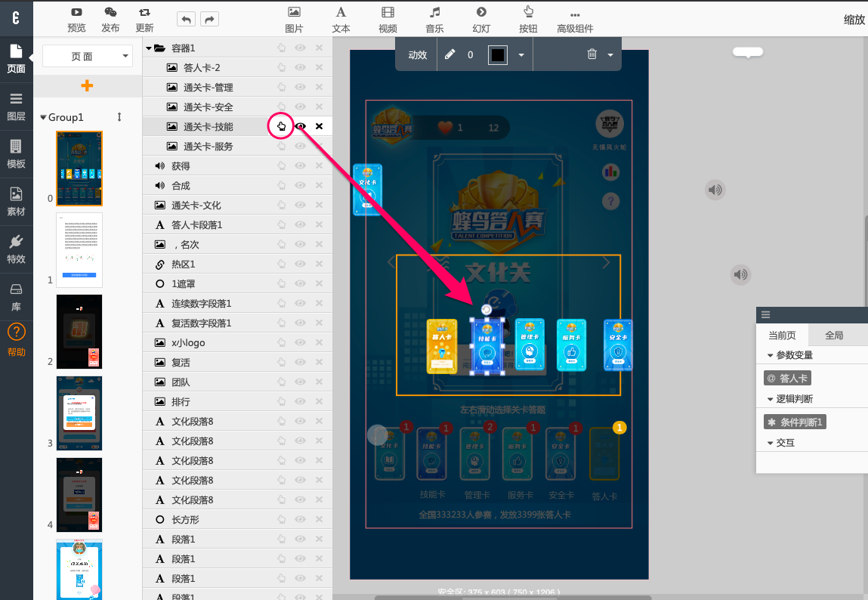Click the Preview (预览) icon in toolbar
This screenshot has height=600, width=868.
click(x=76, y=13)
